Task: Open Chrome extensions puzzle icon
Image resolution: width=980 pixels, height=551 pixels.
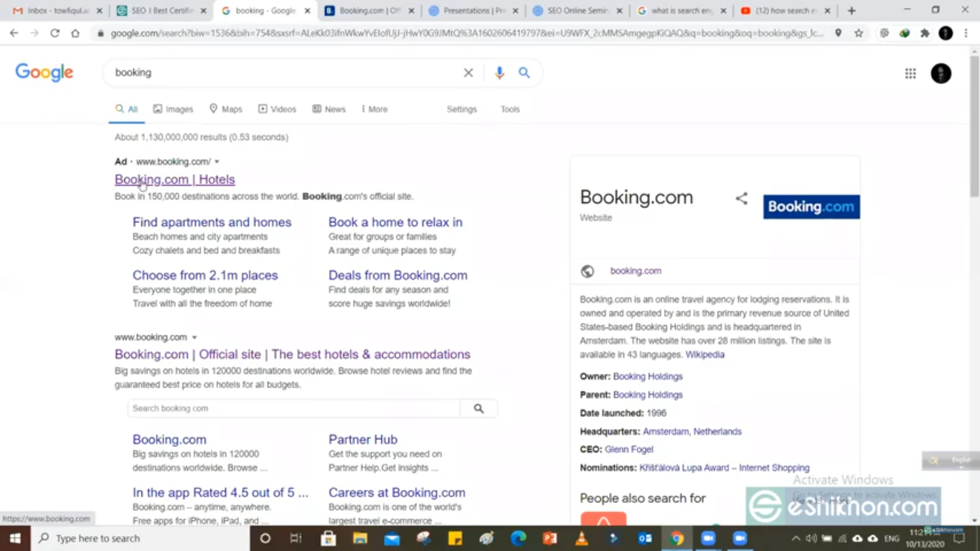Action: [x=925, y=33]
